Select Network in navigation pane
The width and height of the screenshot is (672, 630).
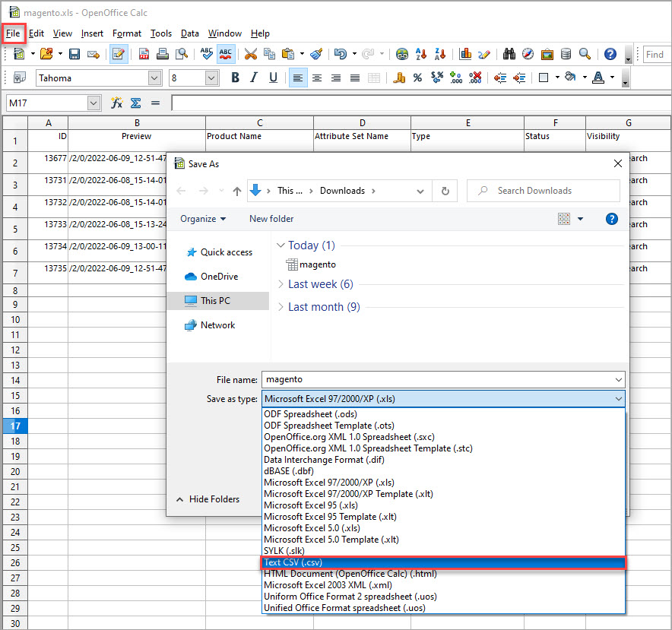pos(210,325)
